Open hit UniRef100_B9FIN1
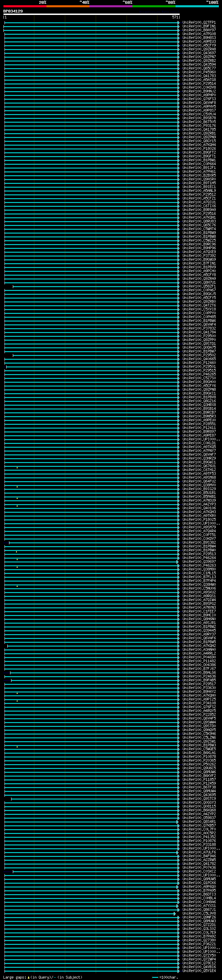The image size is (222, 980). point(199,26)
